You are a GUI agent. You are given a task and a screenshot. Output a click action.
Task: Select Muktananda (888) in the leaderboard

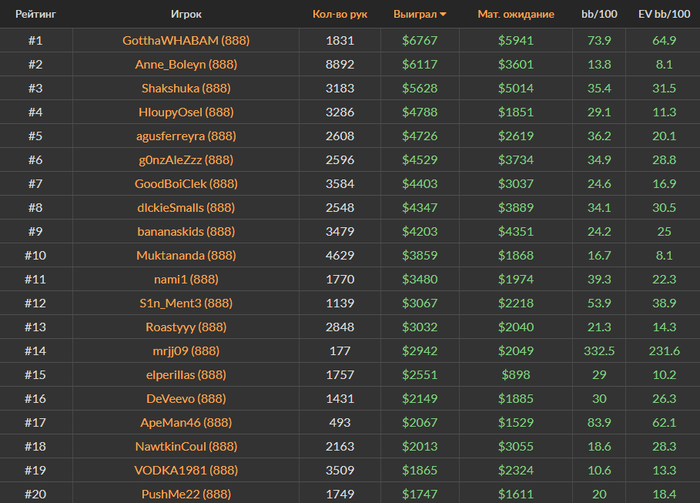[185, 255]
